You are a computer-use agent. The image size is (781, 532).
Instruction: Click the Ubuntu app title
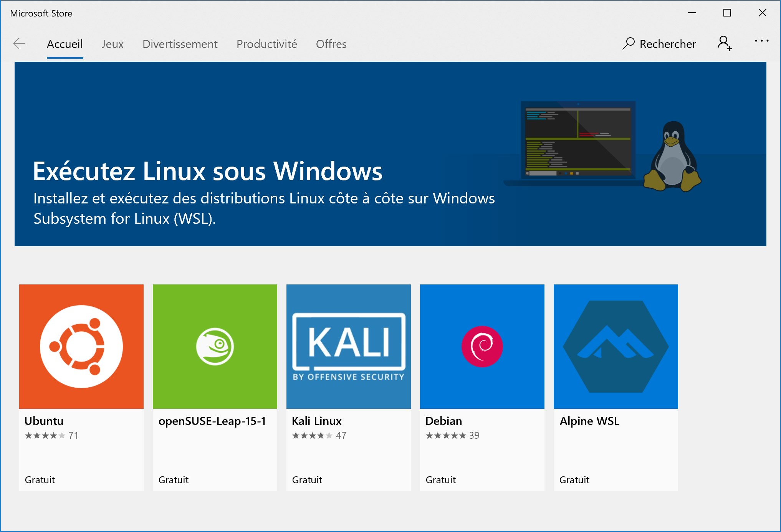pos(44,421)
